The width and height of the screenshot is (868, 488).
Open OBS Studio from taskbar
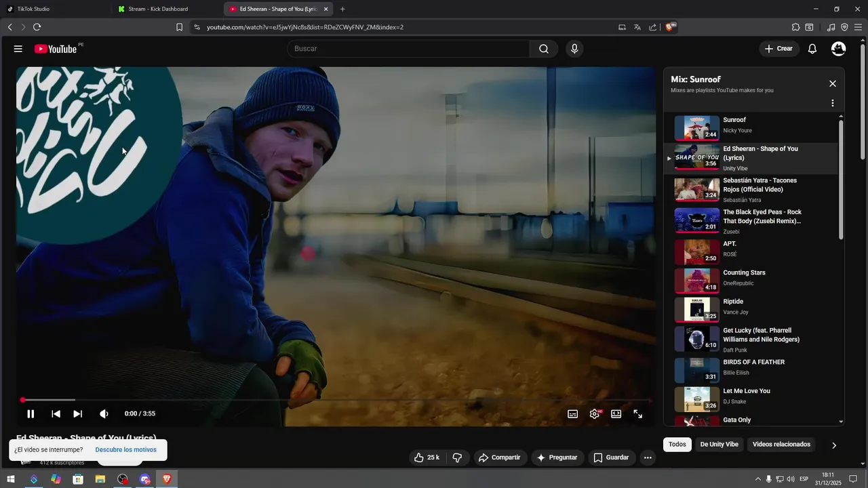click(x=122, y=479)
